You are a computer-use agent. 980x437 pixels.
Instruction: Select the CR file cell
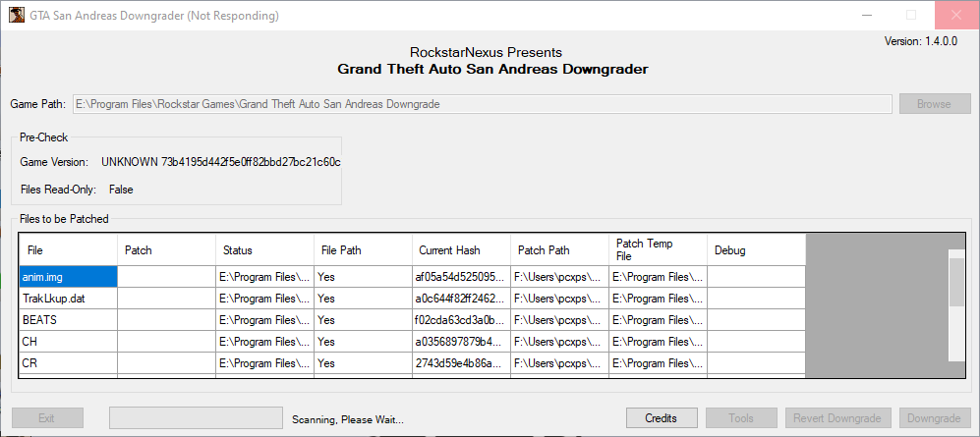[68, 362]
